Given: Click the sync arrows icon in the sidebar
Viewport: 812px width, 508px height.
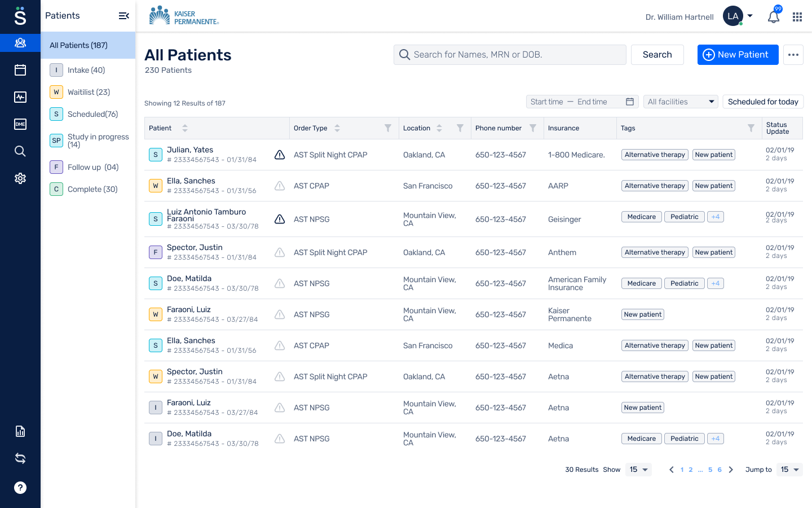Looking at the screenshot, I should [x=20, y=458].
